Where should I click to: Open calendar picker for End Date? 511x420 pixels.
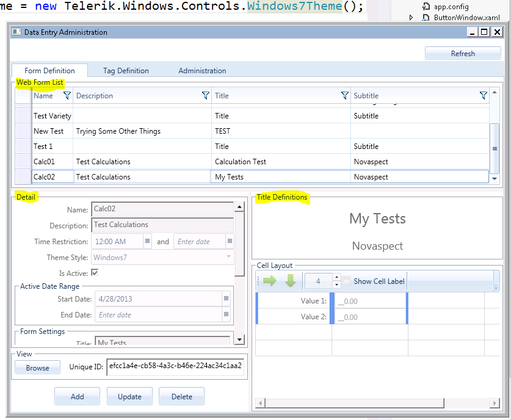[226, 314]
